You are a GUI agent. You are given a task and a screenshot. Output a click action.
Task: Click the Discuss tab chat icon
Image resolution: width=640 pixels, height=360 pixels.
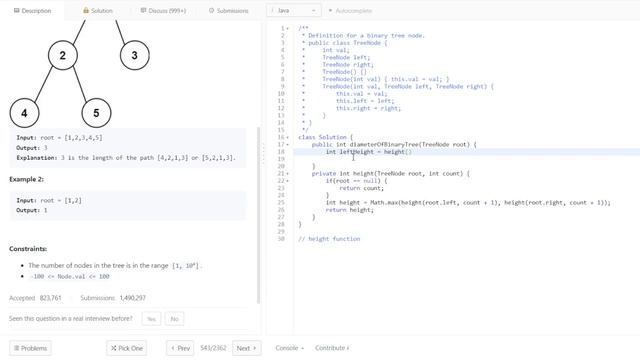tap(143, 11)
